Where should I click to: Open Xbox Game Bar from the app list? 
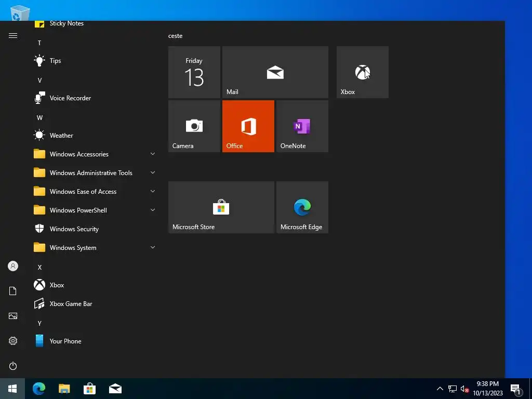pyautogui.click(x=95, y=303)
